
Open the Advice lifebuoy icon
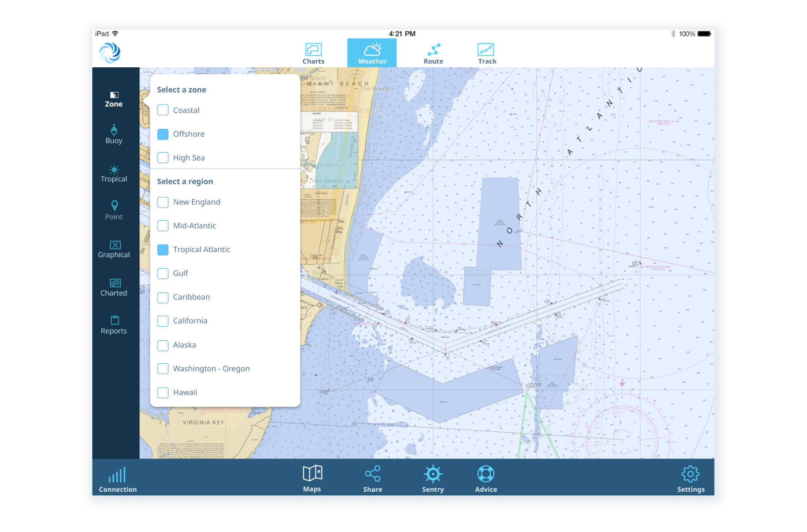pyautogui.click(x=486, y=474)
